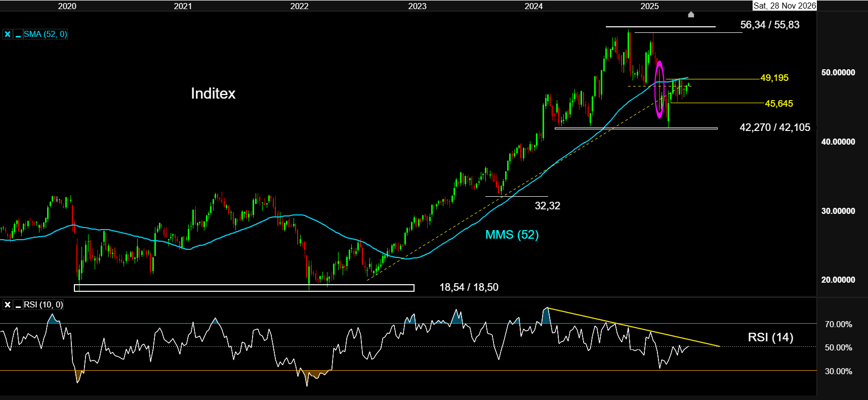Select the 32,32 support level annotation
868x400 pixels.
coord(547,206)
